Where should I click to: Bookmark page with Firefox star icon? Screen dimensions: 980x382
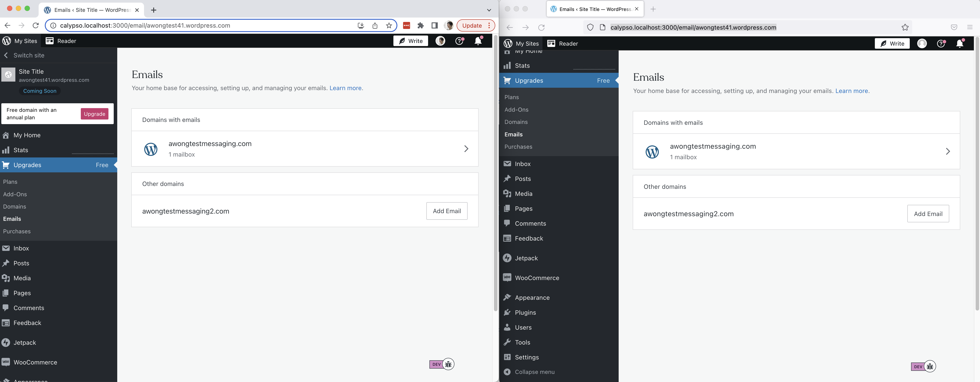905,27
